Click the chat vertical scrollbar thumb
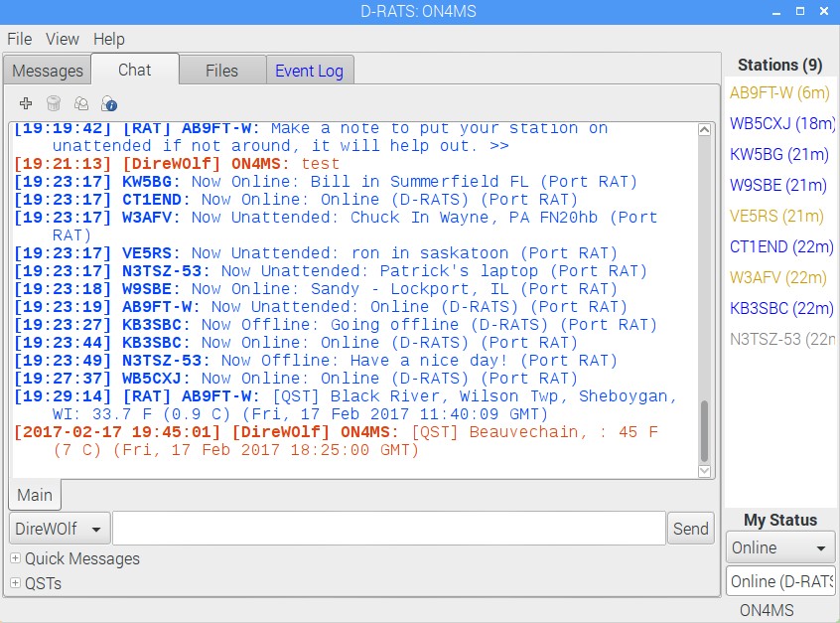The width and height of the screenshot is (840, 623). point(704,431)
